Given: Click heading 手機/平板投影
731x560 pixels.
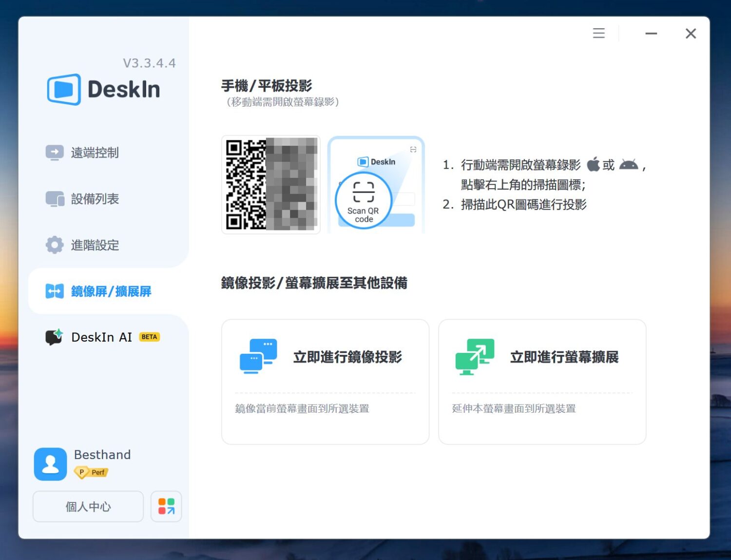Looking at the screenshot, I should coord(267,86).
